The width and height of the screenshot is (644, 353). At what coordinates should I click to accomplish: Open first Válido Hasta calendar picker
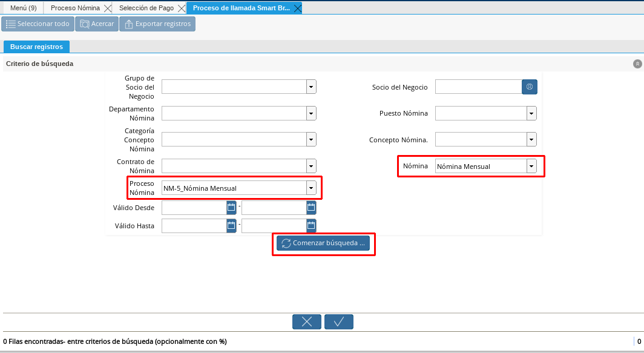click(x=231, y=226)
